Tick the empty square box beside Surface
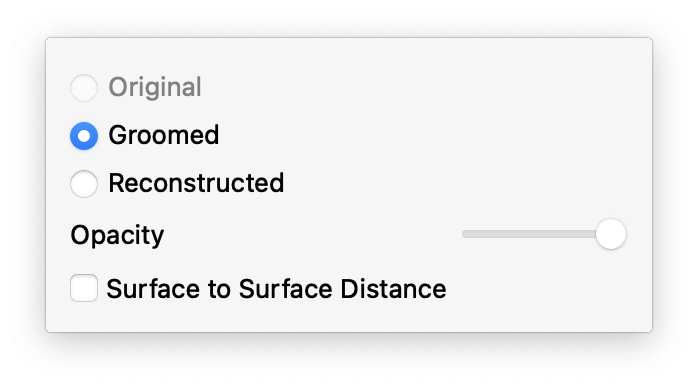Viewport: 698px width, 386px height. (84, 288)
